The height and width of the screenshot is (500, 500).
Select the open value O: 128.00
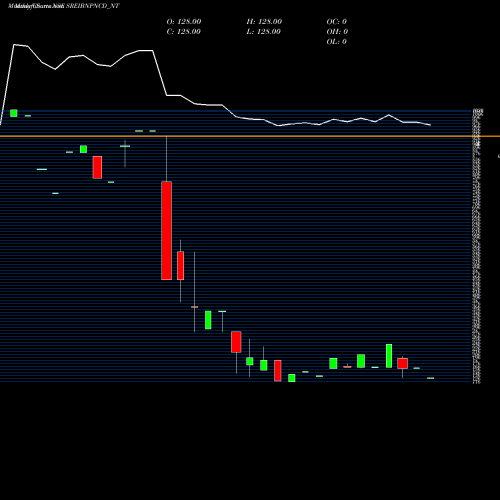[x=184, y=21]
